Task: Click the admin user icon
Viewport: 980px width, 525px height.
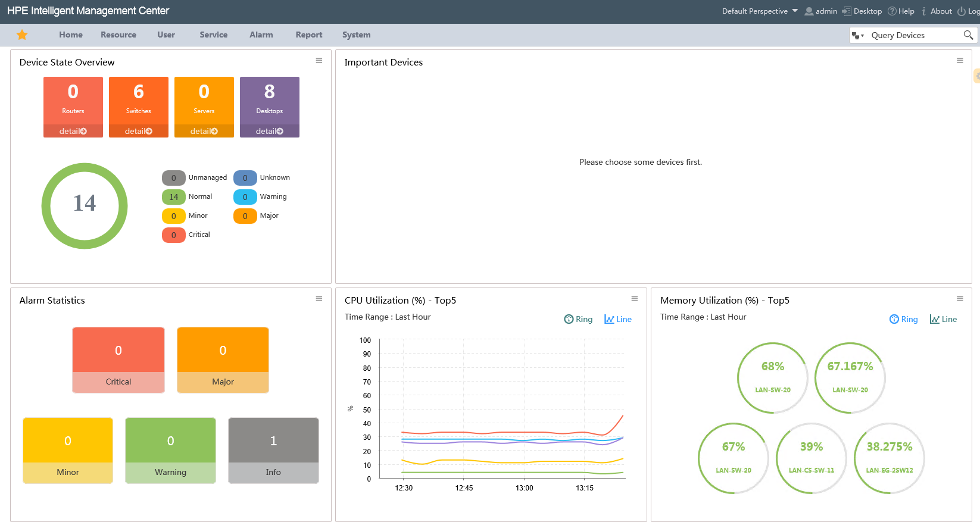Action: coord(809,11)
